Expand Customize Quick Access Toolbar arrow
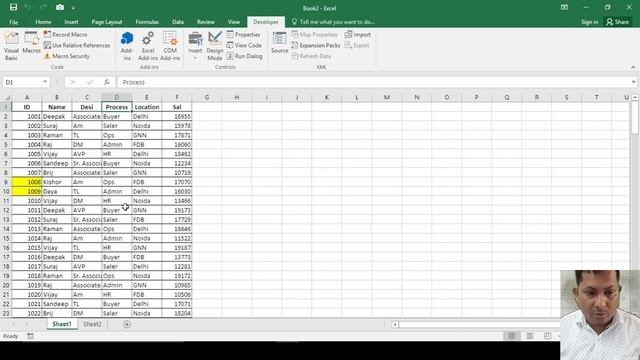 73,8
